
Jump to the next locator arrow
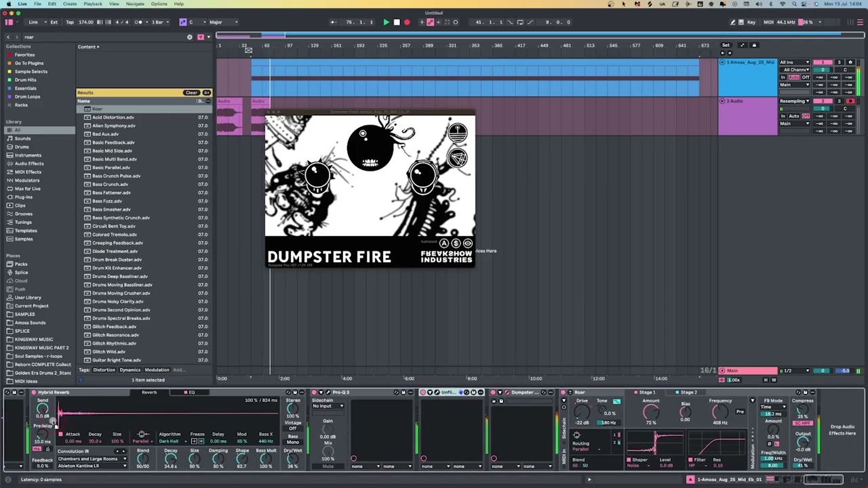[729, 53]
